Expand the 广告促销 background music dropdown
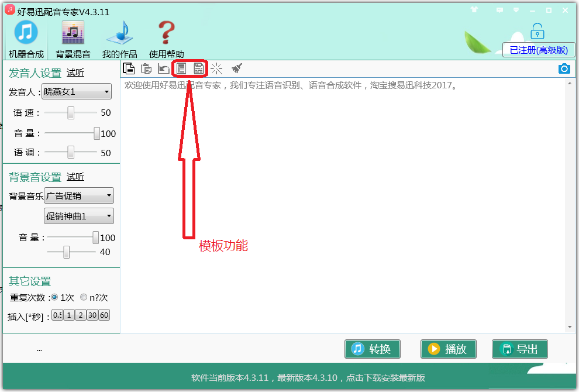The width and height of the screenshot is (579, 392). pos(79,195)
